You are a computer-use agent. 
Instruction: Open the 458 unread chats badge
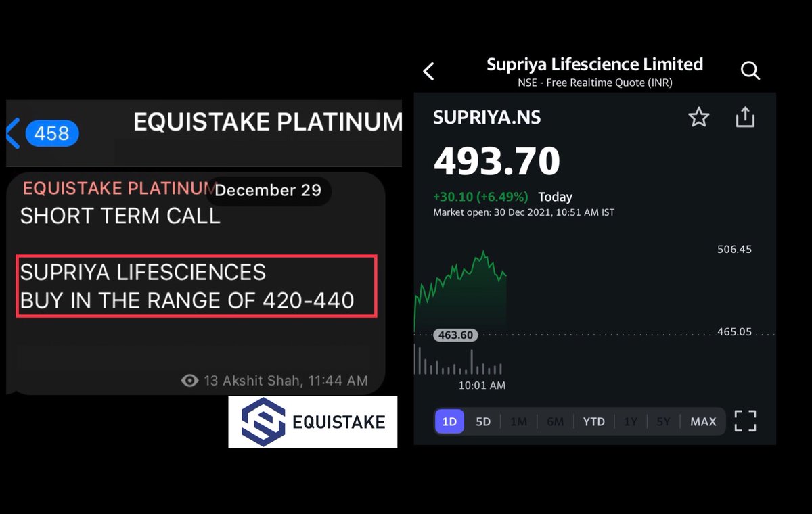click(52, 134)
